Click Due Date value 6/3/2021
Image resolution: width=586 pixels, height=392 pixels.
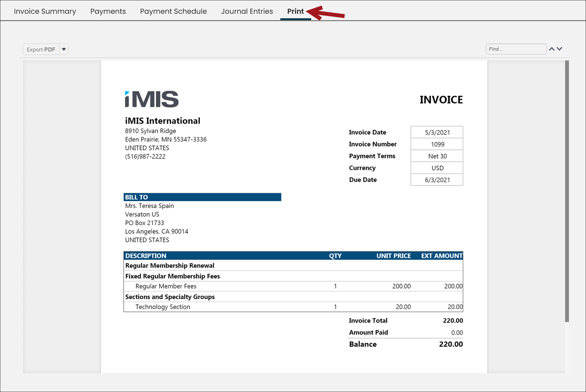pos(437,180)
